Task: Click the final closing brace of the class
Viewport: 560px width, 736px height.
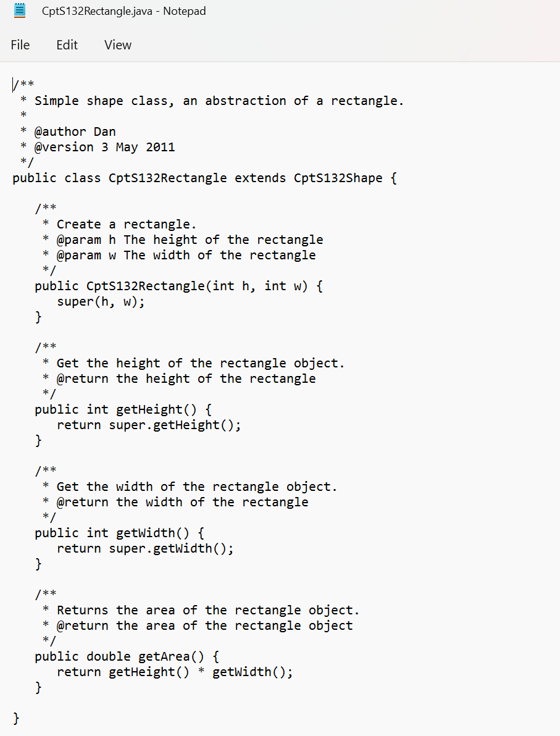Action: 15,717
